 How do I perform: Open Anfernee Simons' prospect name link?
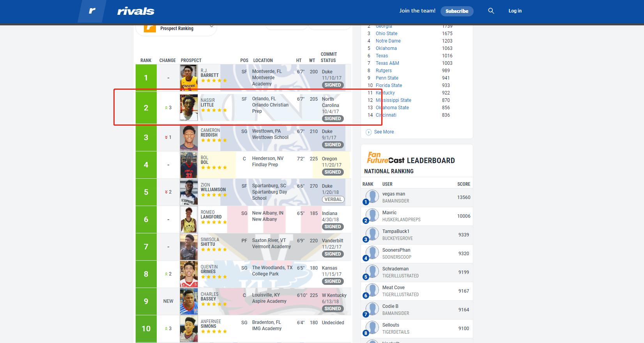tap(211, 324)
